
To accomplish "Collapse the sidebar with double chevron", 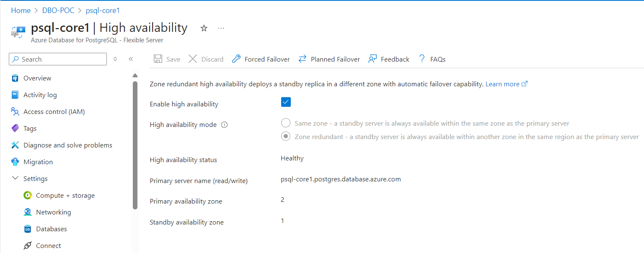I will (x=131, y=59).
